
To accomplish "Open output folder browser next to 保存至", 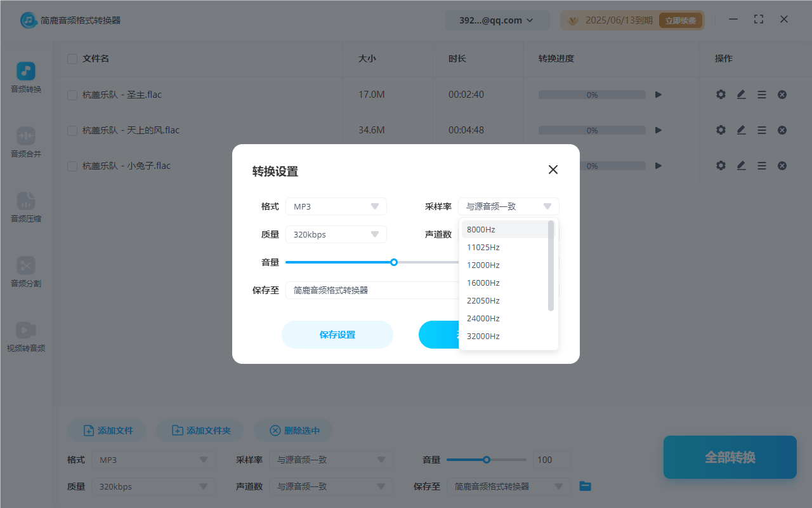I will click(x=585, y=486).
